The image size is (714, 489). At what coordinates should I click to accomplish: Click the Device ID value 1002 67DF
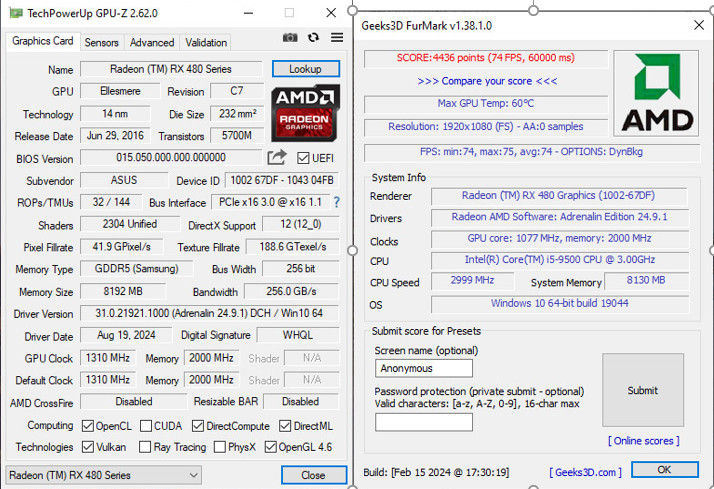[282, 180]
